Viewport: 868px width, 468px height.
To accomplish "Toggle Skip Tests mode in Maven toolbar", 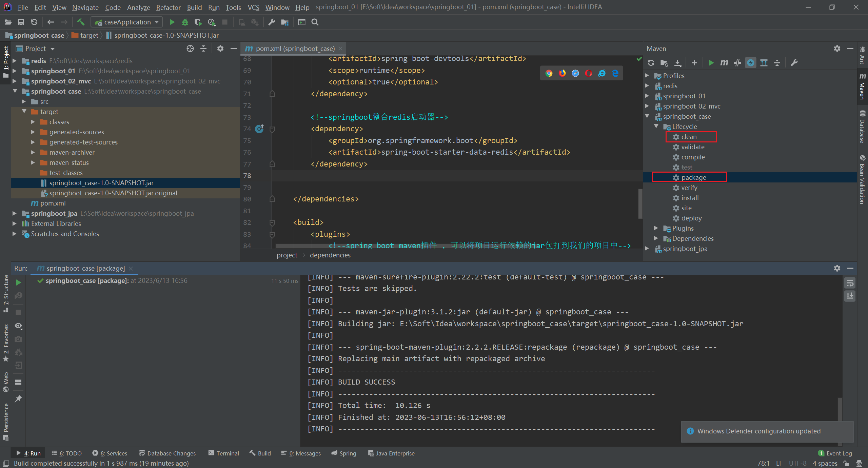I will click(751, 63).
